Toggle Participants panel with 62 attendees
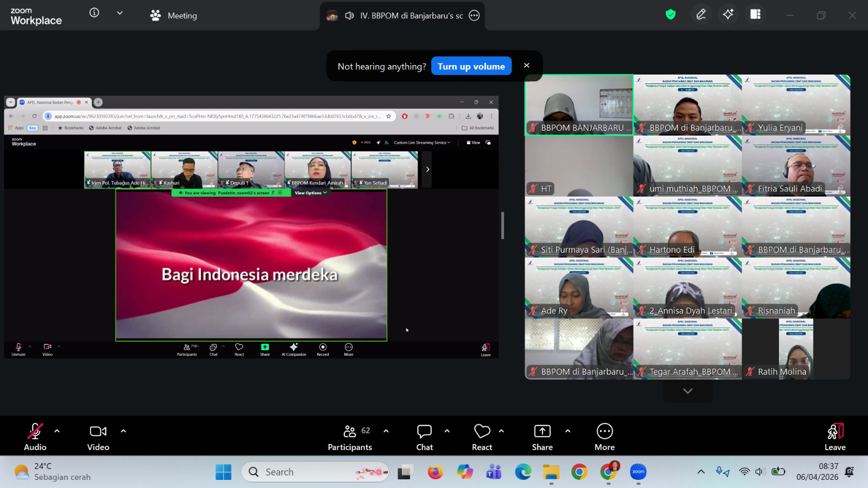 pos(350,437)
